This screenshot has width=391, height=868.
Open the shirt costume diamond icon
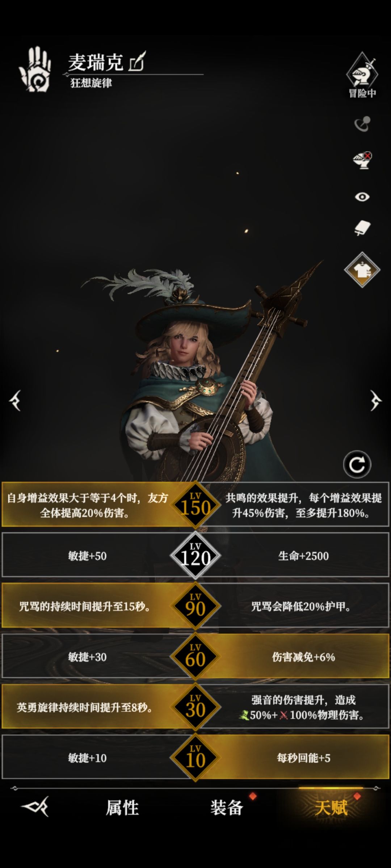pos(362,270)
